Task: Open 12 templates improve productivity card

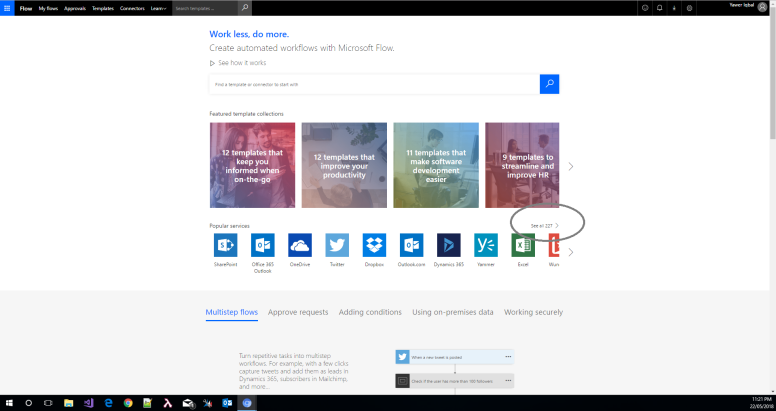Action: [344, 165]
